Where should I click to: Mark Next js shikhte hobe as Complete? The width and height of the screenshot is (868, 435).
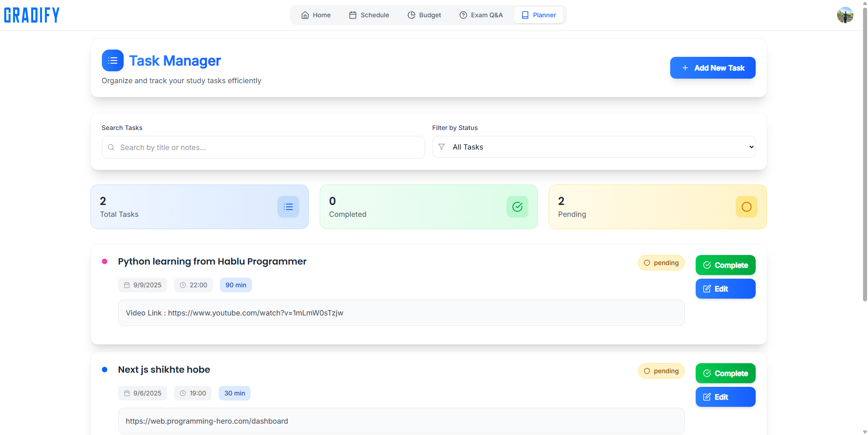726,373
